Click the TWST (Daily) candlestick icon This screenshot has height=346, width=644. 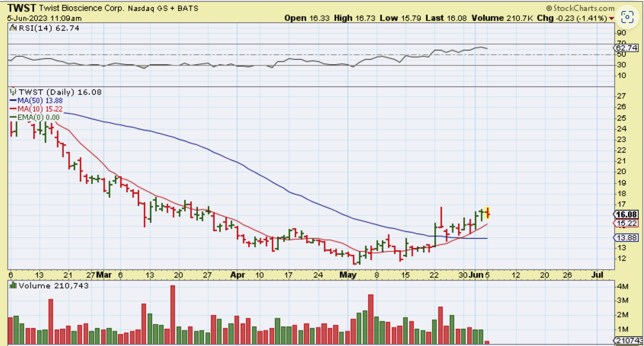coord(13,92)
